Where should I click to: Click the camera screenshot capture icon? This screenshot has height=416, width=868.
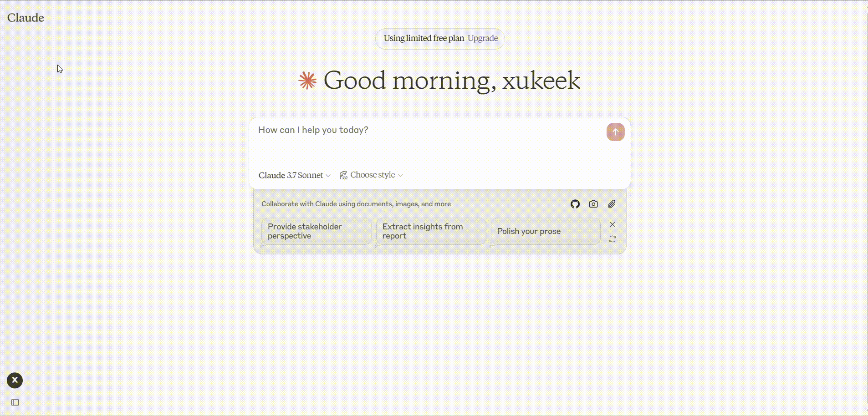593,204
